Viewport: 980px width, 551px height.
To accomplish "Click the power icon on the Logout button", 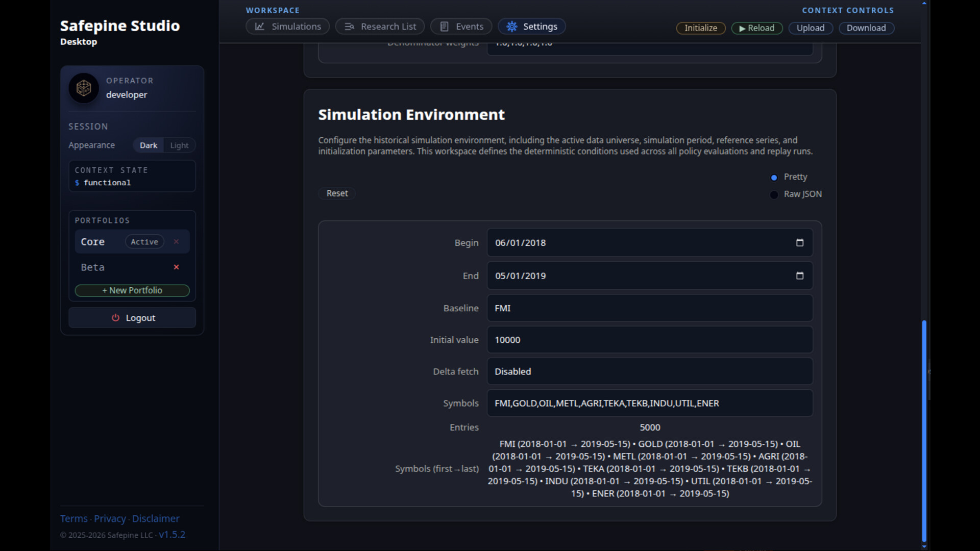I will (115, 318).
